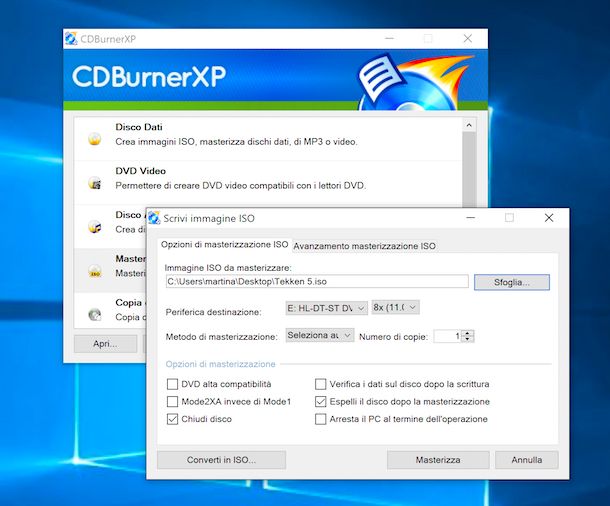Toggle Mode2XA invece di Mode1

point(172,401)
